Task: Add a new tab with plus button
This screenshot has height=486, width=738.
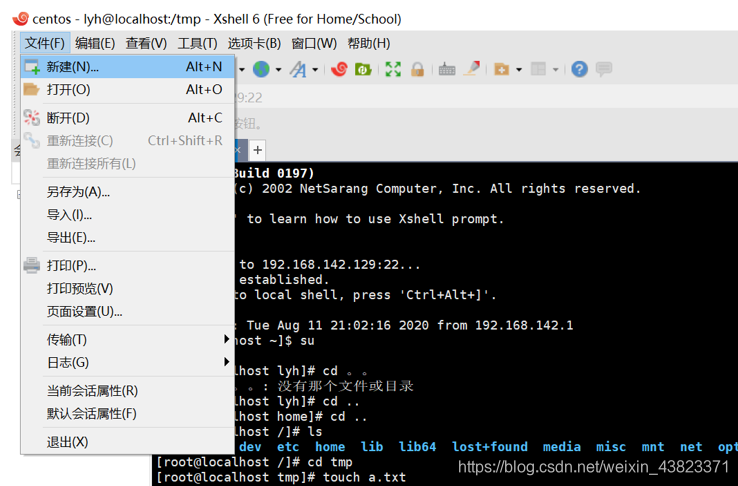Action: pyautogui.click(x=257, y=150)
